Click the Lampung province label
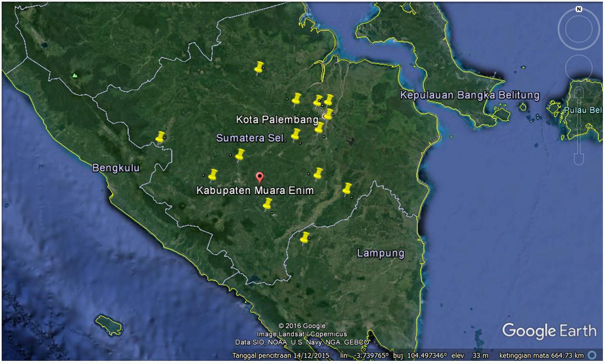 point(380,253)
